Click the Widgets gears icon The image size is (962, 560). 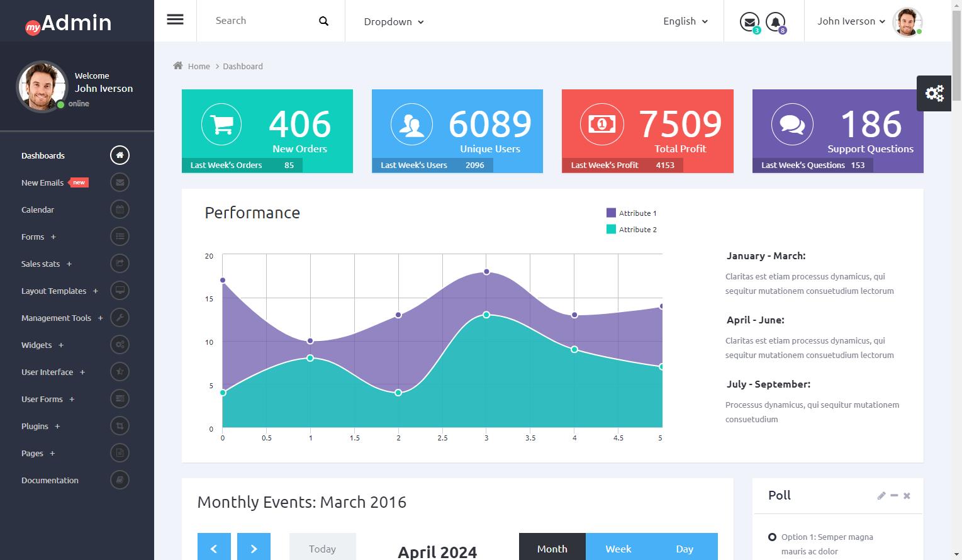coord(120,344)
